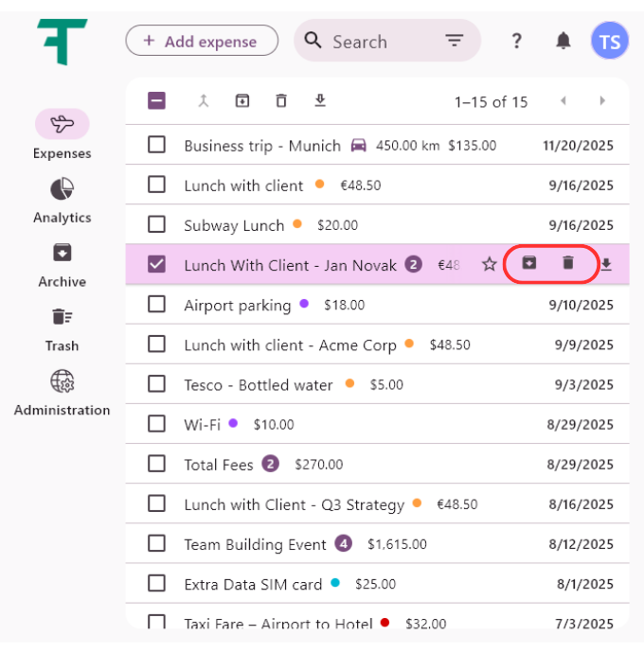Click the Add expense button
644x653 pixels.
[202, 41]
